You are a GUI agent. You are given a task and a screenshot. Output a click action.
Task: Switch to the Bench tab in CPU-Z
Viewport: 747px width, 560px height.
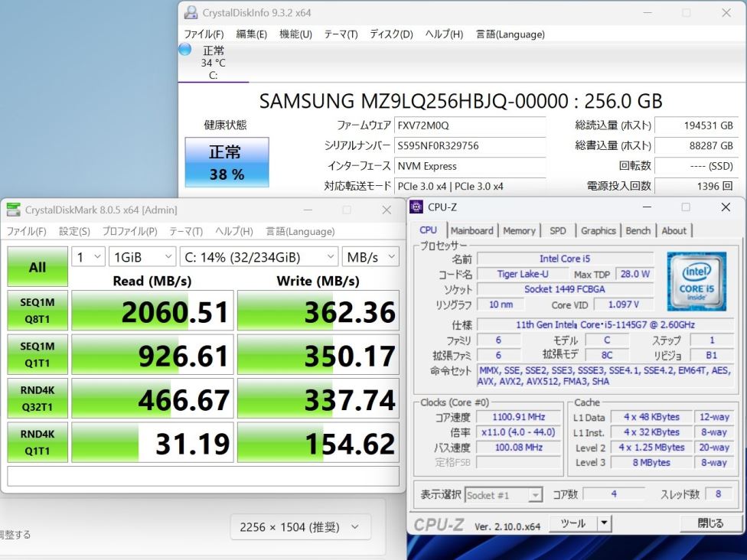[638, 230]
